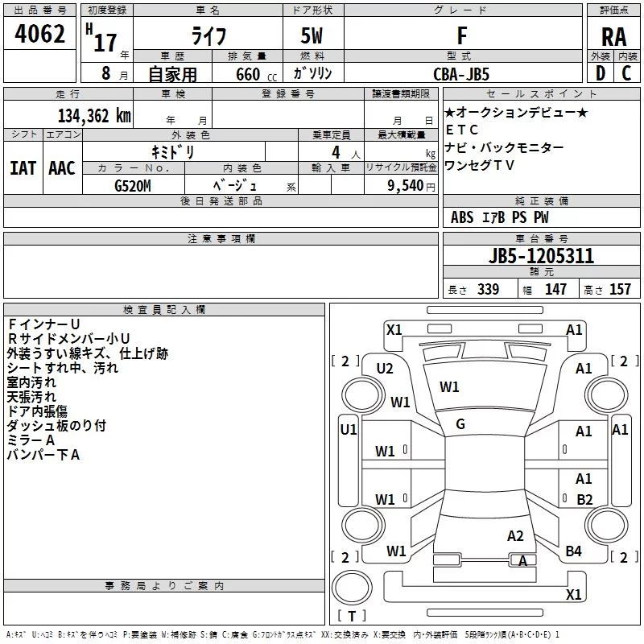
Task: Select the front-left wheel circle on diagram
Action: point(362,395)
